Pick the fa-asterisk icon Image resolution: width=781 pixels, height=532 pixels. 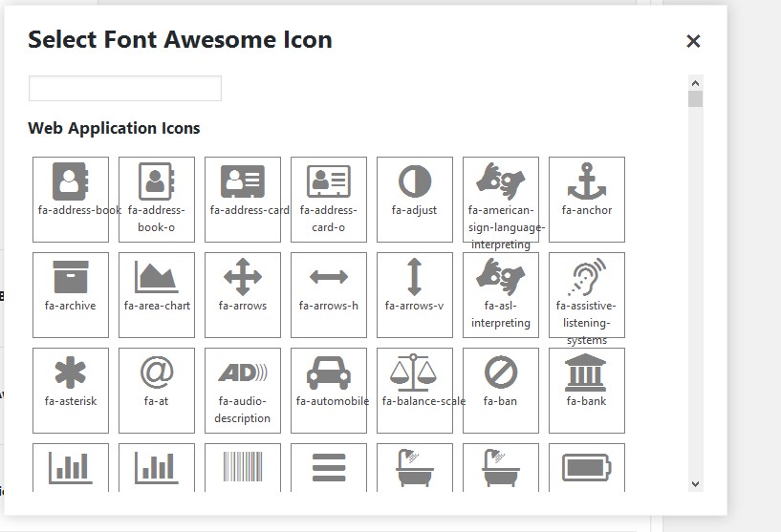(x=70, y=391)
